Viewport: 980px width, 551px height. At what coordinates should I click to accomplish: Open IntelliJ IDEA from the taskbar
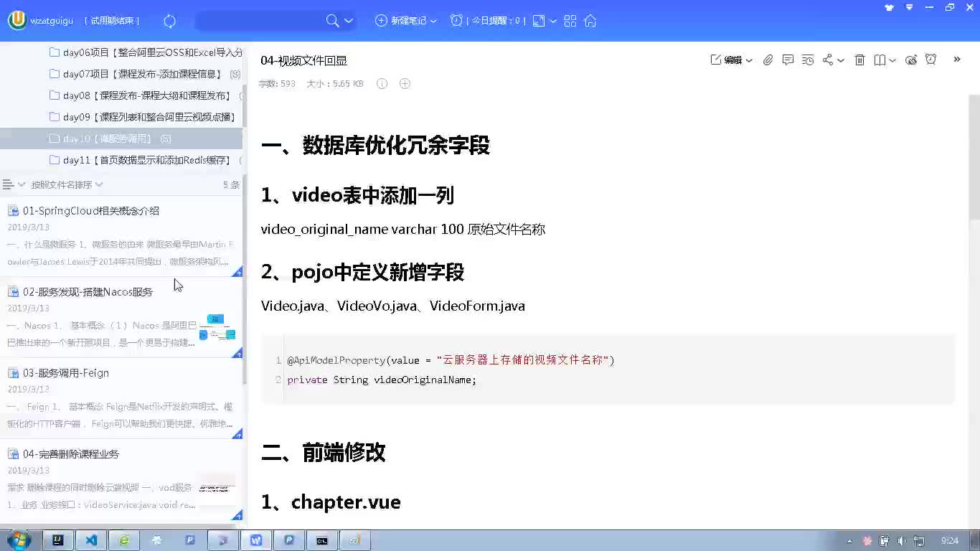coord(58,540)
